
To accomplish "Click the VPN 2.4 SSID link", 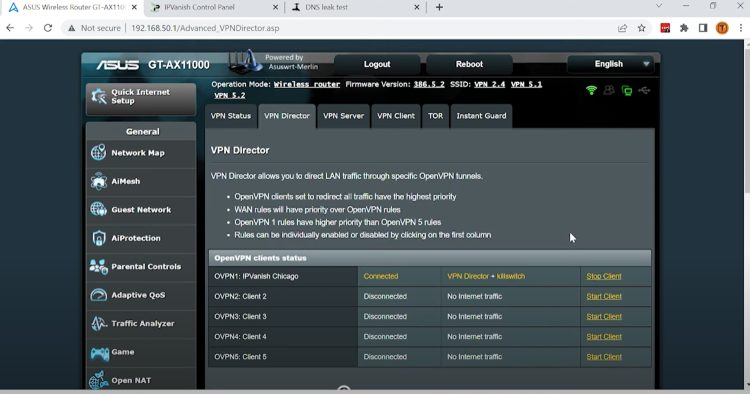I will pos(489,84).
